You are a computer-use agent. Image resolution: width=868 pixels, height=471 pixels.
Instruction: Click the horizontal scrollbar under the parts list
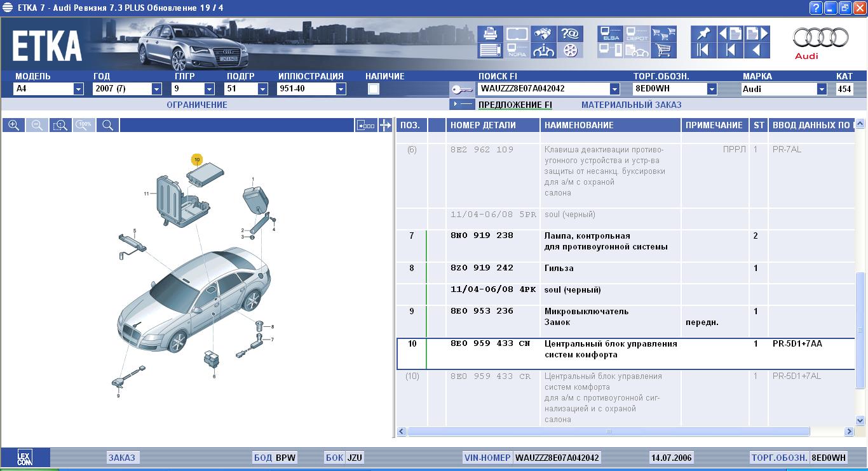pyautogui.click(x=608, y=432)
